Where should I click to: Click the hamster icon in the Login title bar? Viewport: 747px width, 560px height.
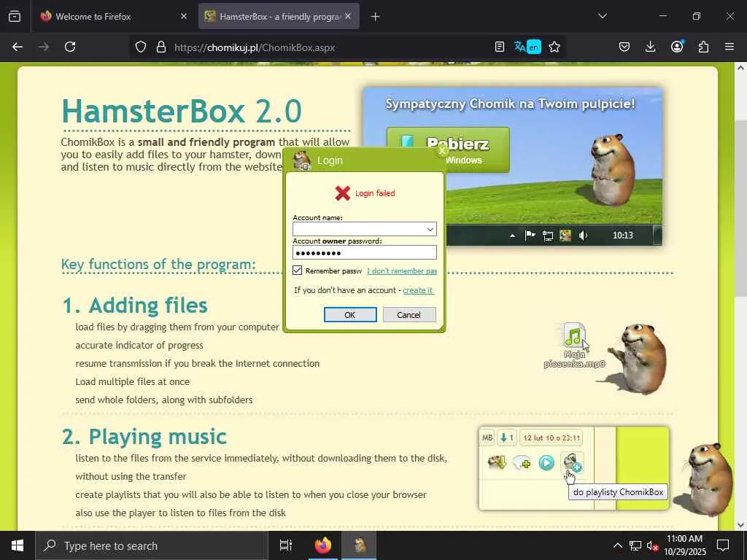(x=302, y=160)
